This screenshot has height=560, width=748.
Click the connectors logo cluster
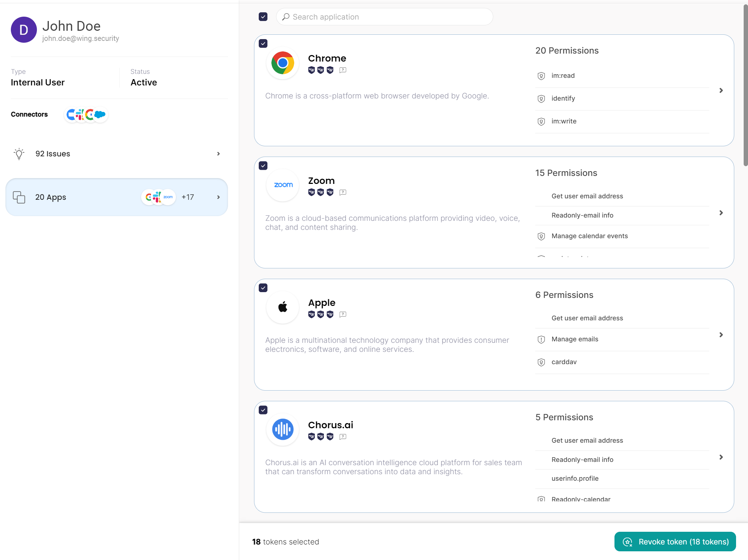click(x=86, y=114)
